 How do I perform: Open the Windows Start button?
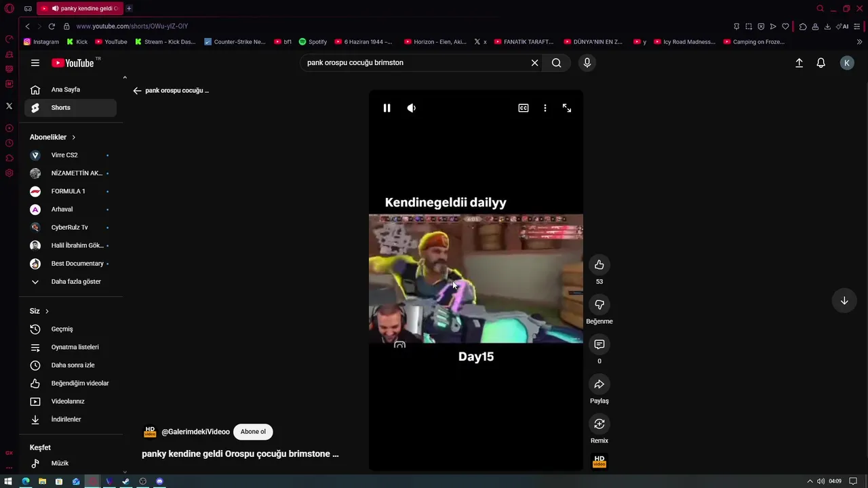8,481
